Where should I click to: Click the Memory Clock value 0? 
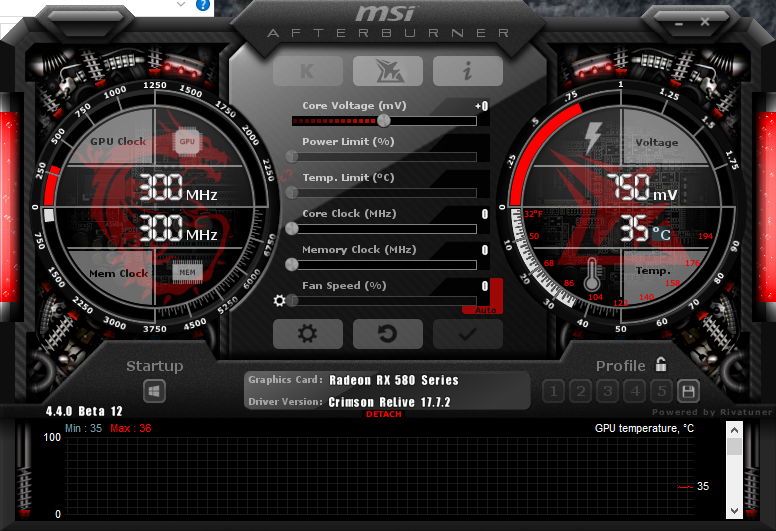tap(485, 250)
